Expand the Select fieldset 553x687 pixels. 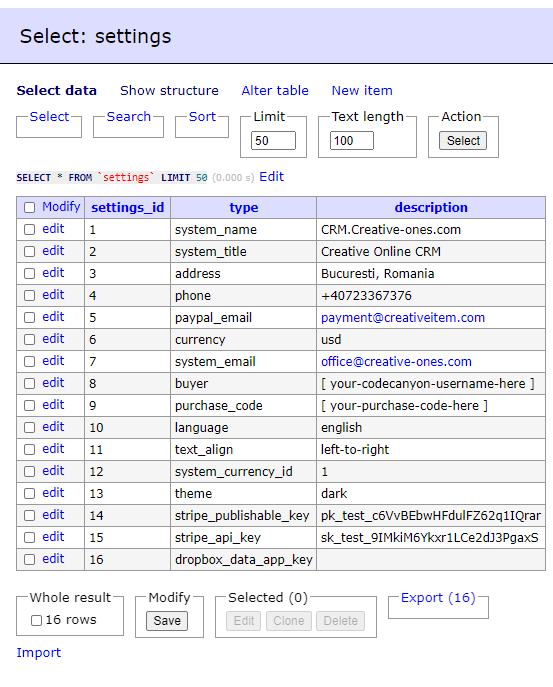click(x=49, y=117)
